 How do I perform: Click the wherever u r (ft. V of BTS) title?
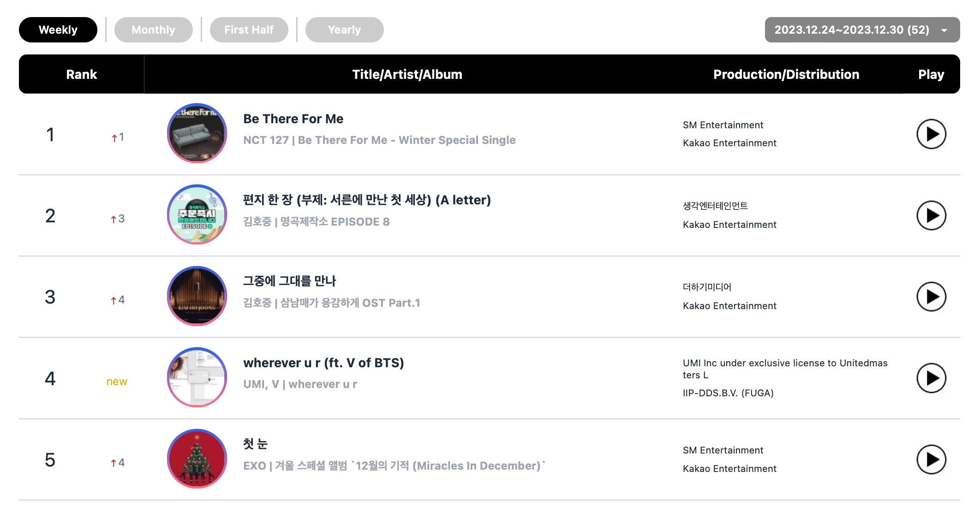tap(323, 363)
